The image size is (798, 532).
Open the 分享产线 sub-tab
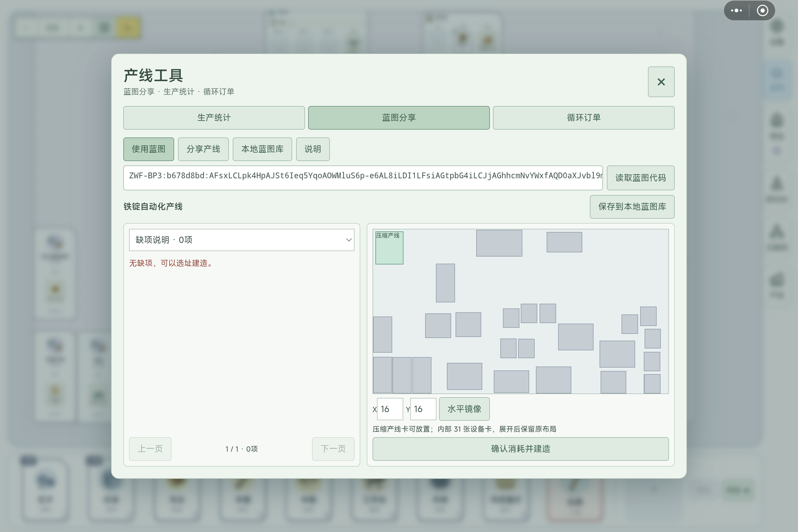click(x=203, y=149)
